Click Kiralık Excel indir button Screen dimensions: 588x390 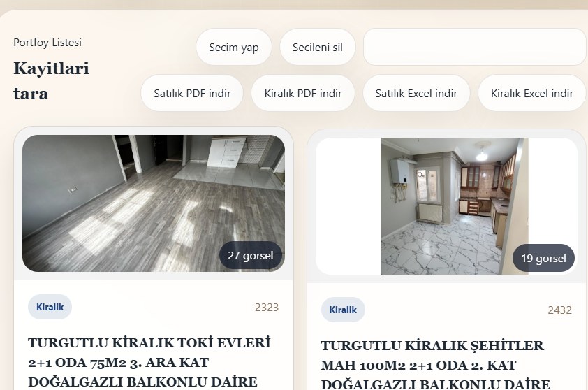531,93
